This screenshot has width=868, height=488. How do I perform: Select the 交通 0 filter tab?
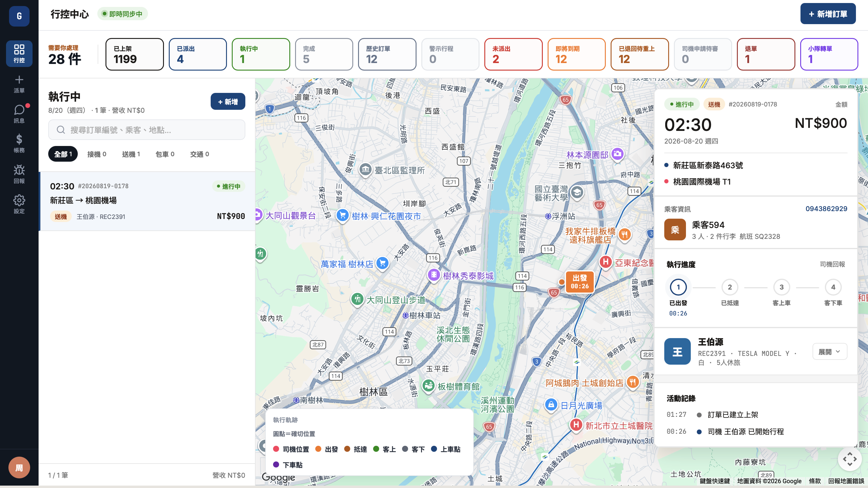200,154
